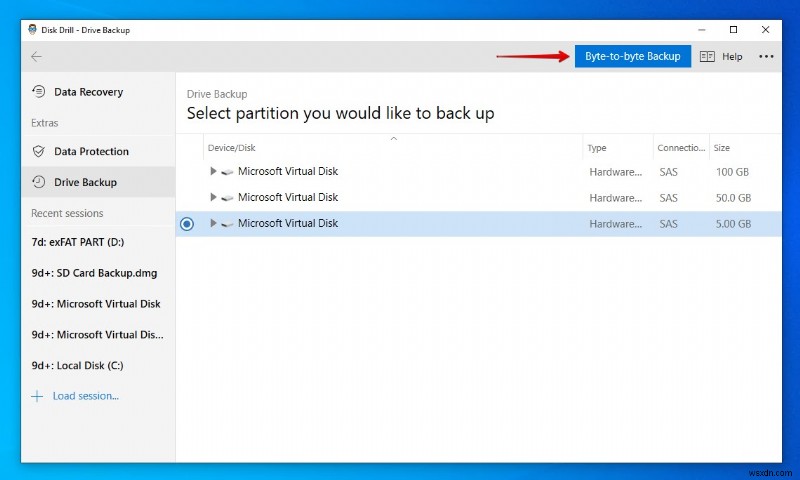Viewport: 800px width, 480px height.
Task: Open the three-dots more options menu
Action: [766, 57]
